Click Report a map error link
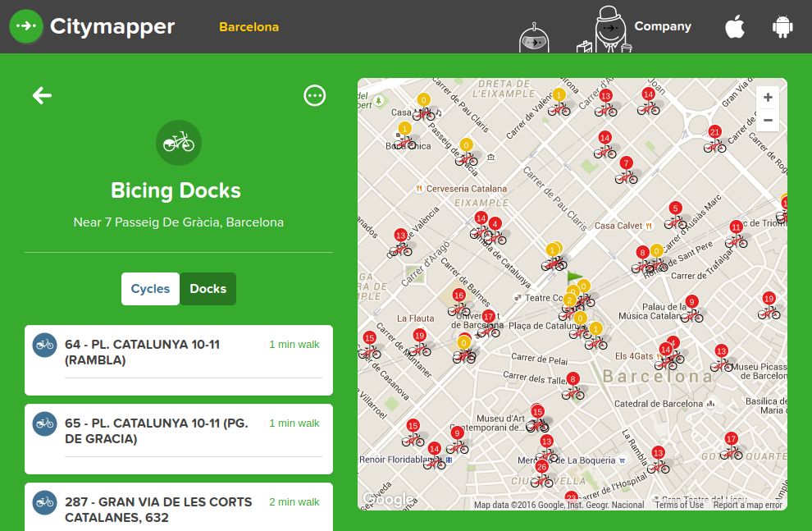 (748, 505)
